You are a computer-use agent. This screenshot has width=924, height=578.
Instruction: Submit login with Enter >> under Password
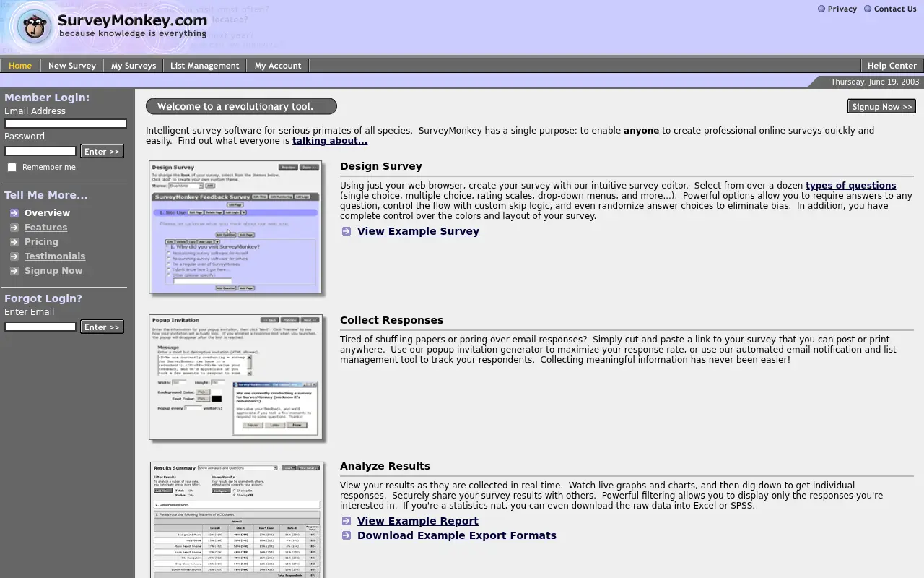point(102,151)
